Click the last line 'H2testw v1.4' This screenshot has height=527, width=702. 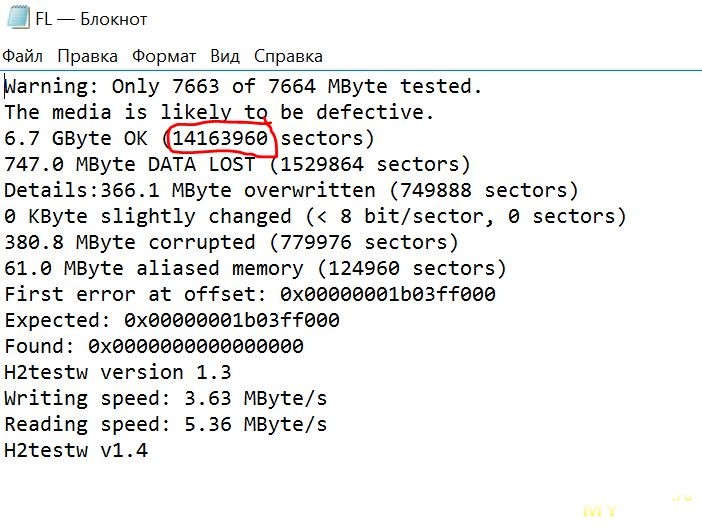[x=76, y=450]
